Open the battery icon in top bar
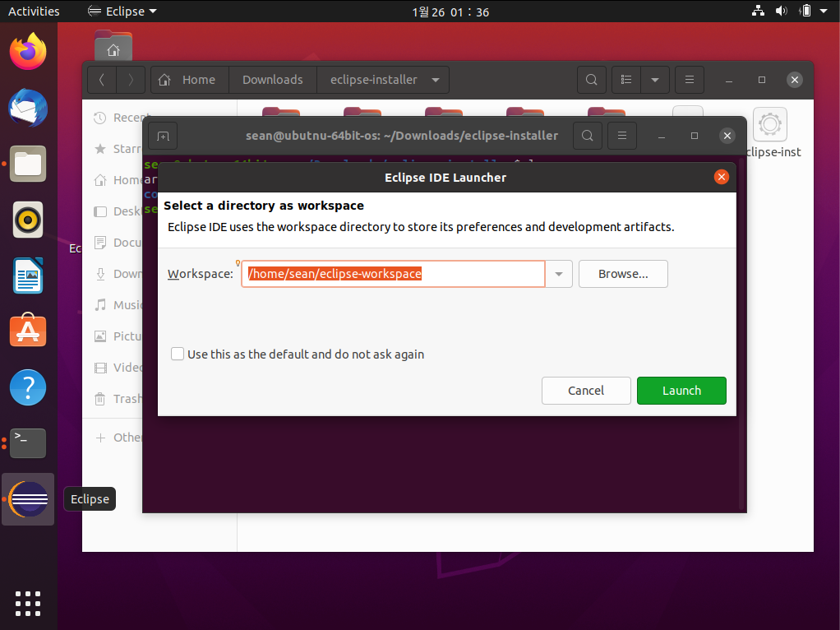The width and height of the screenshot is (840, 630). 805,11
